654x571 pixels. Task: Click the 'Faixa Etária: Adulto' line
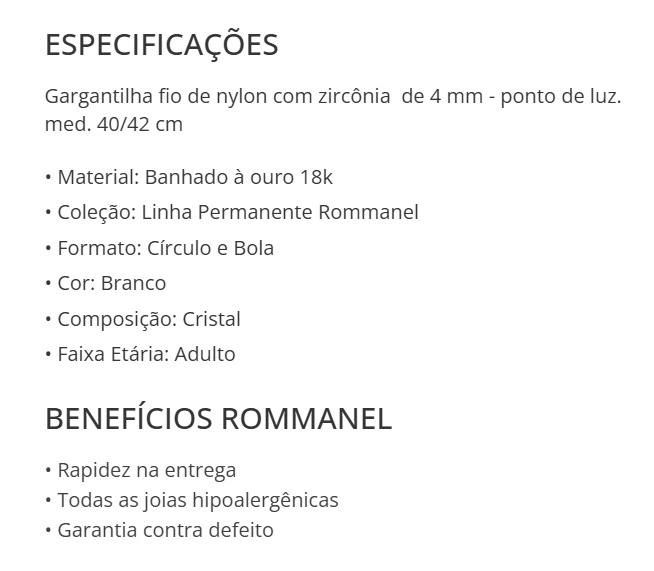coord(145,354)
